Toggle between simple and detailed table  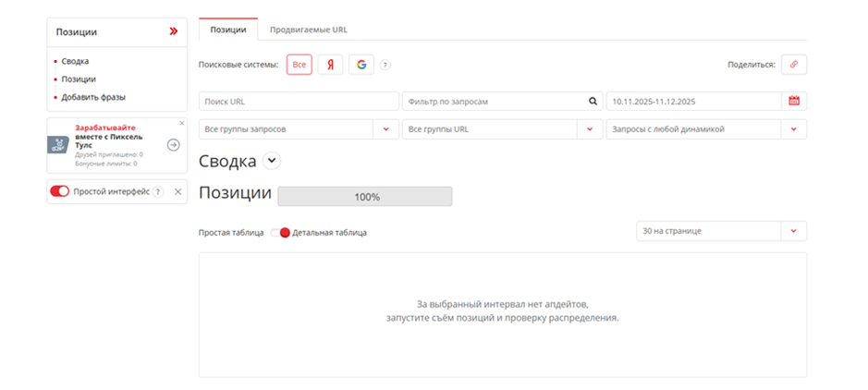click(280, 233)
